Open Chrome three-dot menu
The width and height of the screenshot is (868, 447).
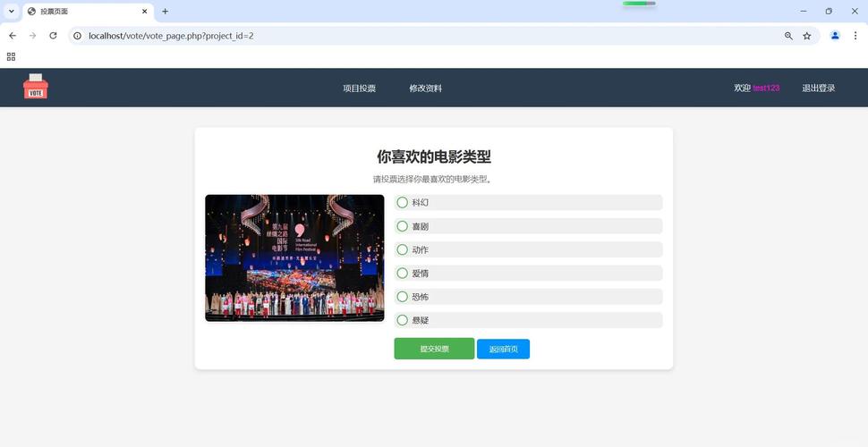[x=855, y=36]
